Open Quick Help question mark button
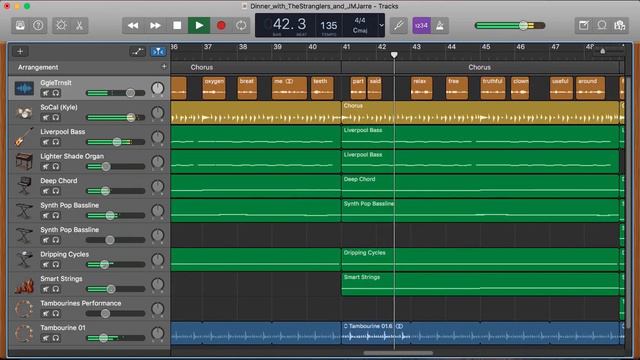Screen dimensions: 640x360 click(x=38, y=25)
